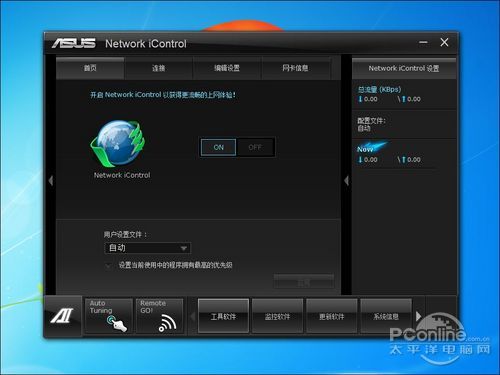This screenshot has height=375, width=500.
Task: Click the ASUS logo in title bar
Action: click(74, 43)
